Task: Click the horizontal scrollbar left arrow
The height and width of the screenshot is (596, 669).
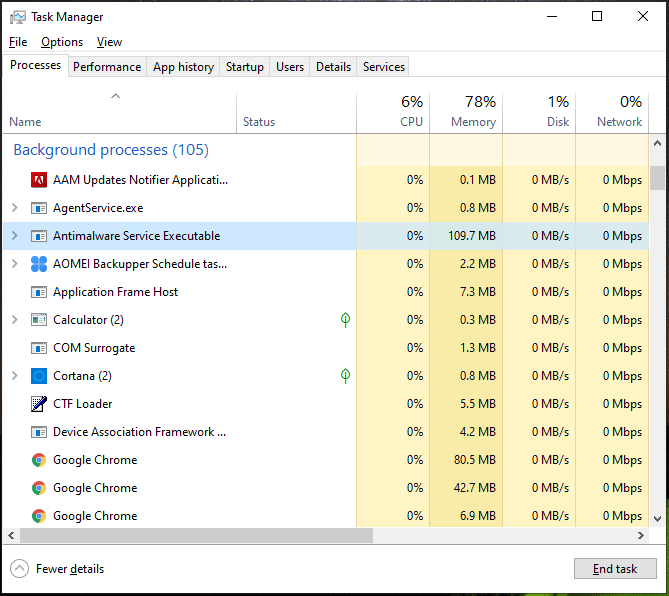Action: [11, 535]
